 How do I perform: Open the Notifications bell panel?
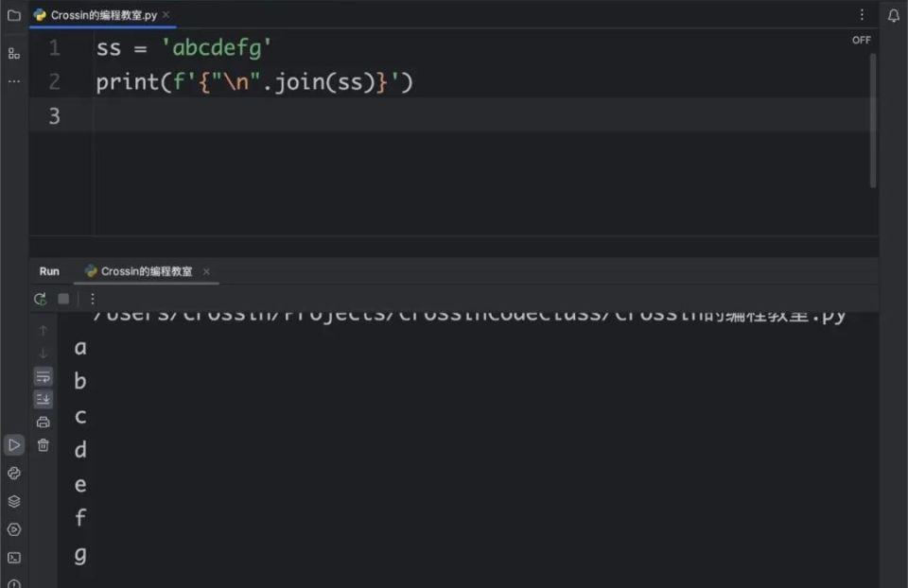click(x=894, y=16)
